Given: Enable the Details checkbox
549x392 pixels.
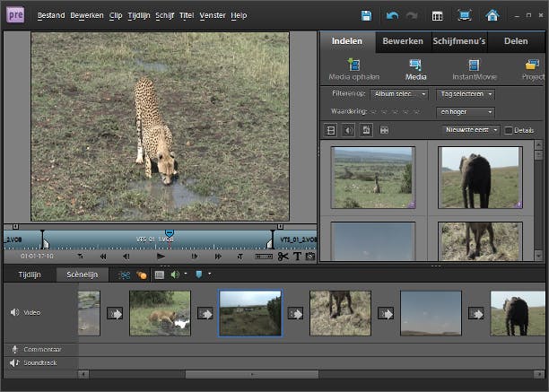Looking at the screenshot, I should [x=509, y=130].
